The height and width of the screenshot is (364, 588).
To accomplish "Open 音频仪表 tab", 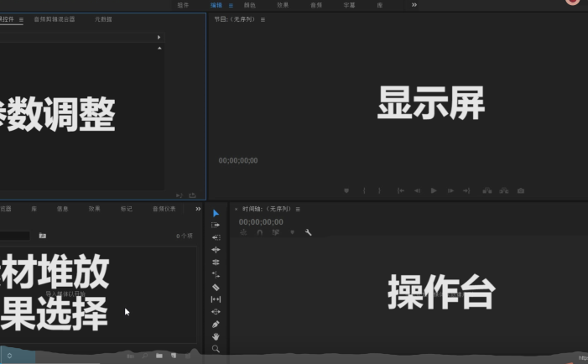I will coord(164,209).
